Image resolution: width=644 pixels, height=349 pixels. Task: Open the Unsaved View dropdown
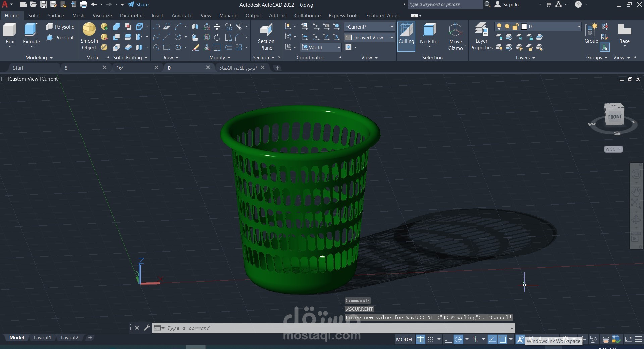pyautogui.click(x=370, y=37)
